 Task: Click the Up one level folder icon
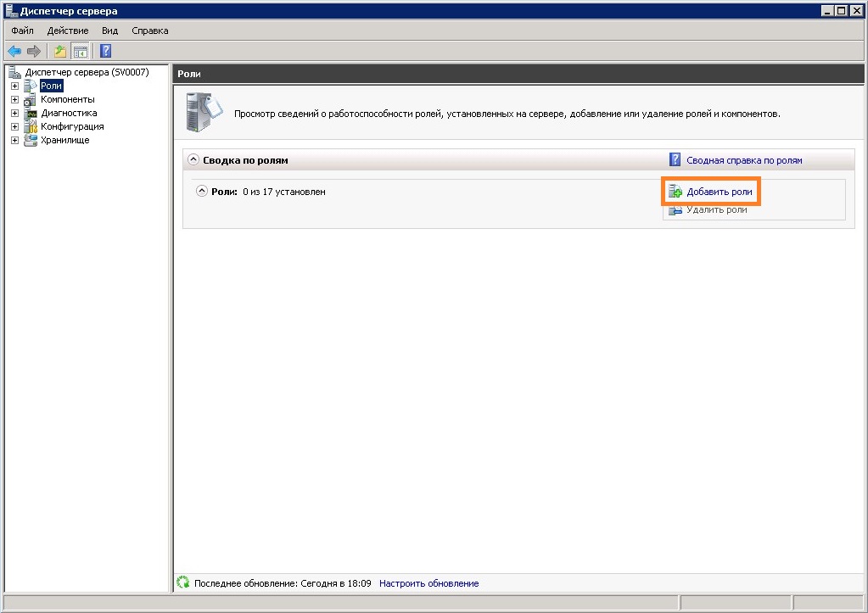click(60, 51)
